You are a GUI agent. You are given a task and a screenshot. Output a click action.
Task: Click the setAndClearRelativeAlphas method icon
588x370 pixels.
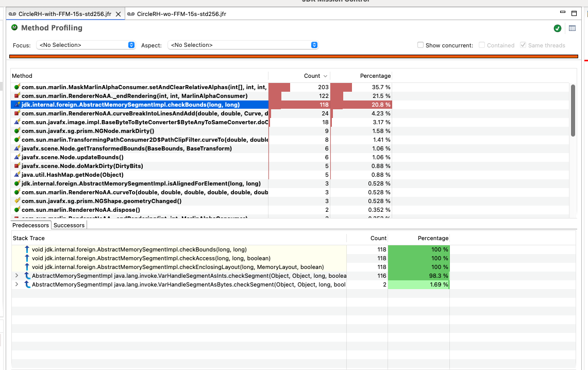(17, 88)
